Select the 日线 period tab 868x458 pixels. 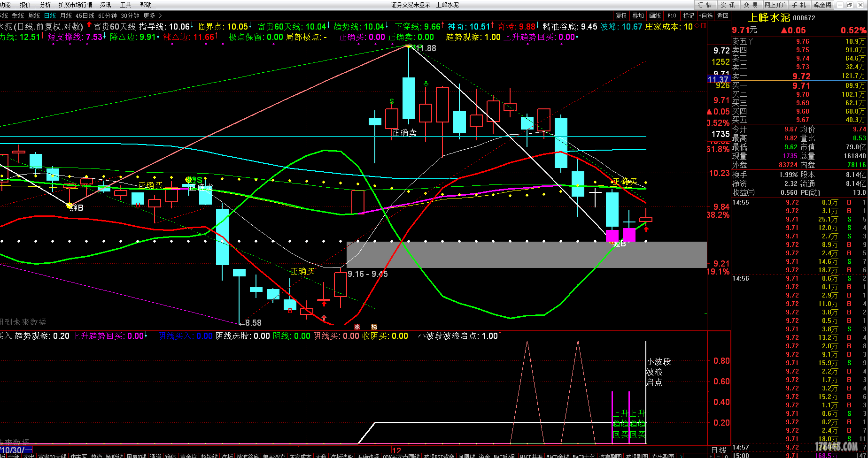pyautogui.click(x=50, y=15)
